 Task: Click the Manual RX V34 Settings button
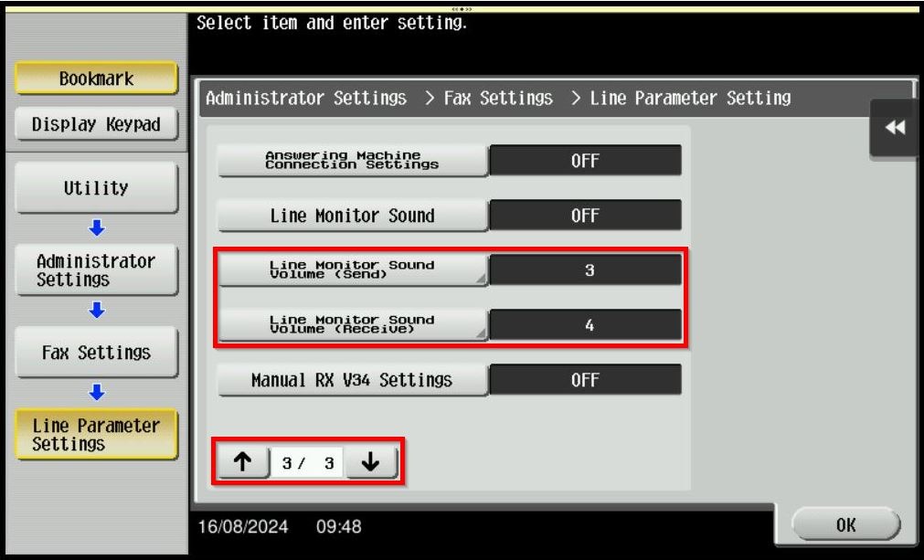[x=353, y=380]
